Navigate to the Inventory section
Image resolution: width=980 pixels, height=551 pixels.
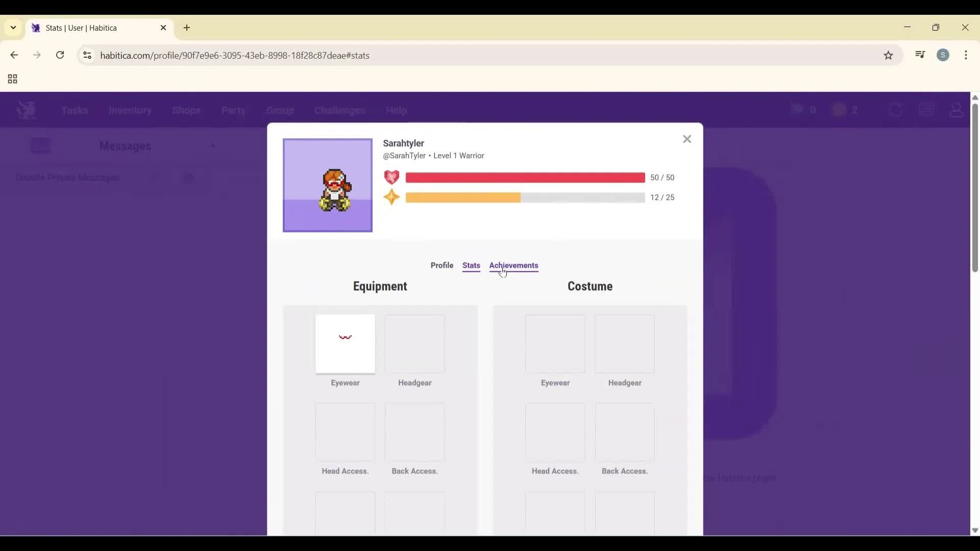130,110
